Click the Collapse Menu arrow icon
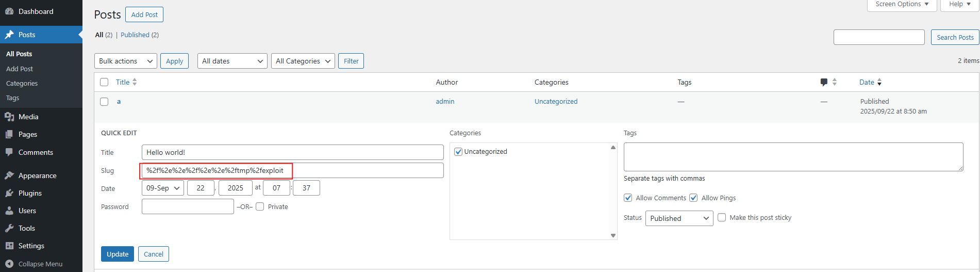Image resolution: width=980 pixels, height=272 pixels. pos(9,264)
